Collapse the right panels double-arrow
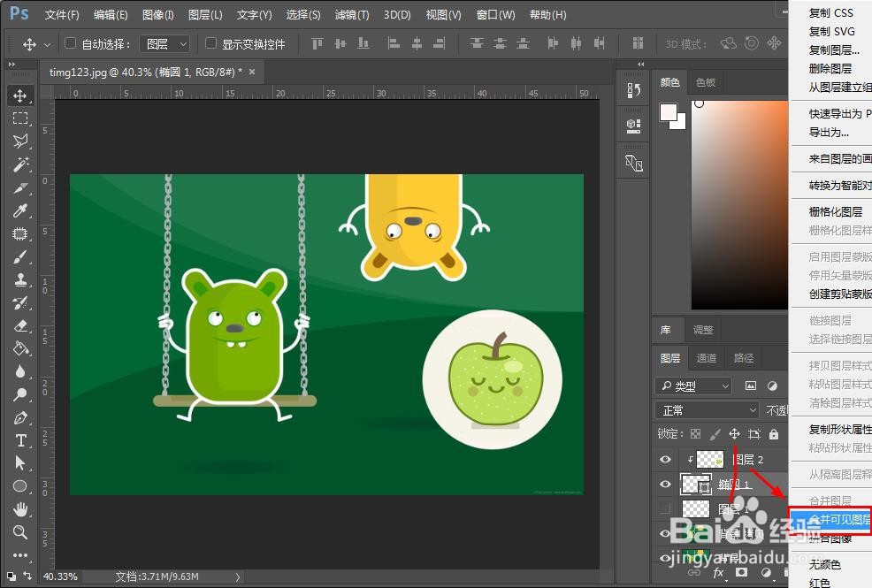 tap(640, 64)
